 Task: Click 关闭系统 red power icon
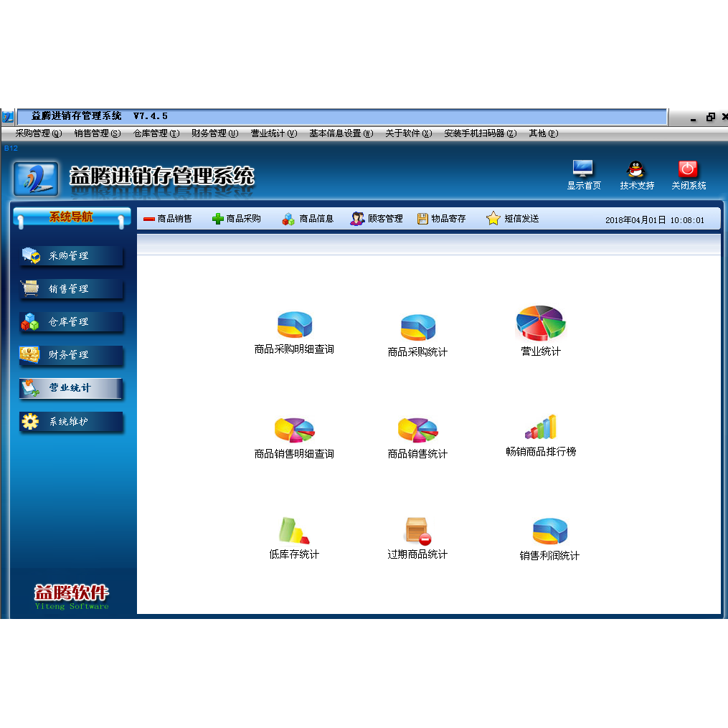(x=688, y=169)
